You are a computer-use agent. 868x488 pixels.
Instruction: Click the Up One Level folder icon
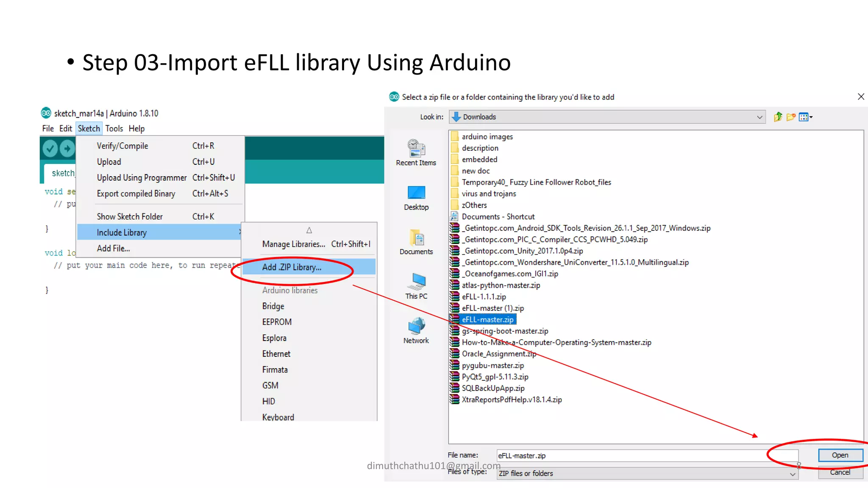(778, 117)
